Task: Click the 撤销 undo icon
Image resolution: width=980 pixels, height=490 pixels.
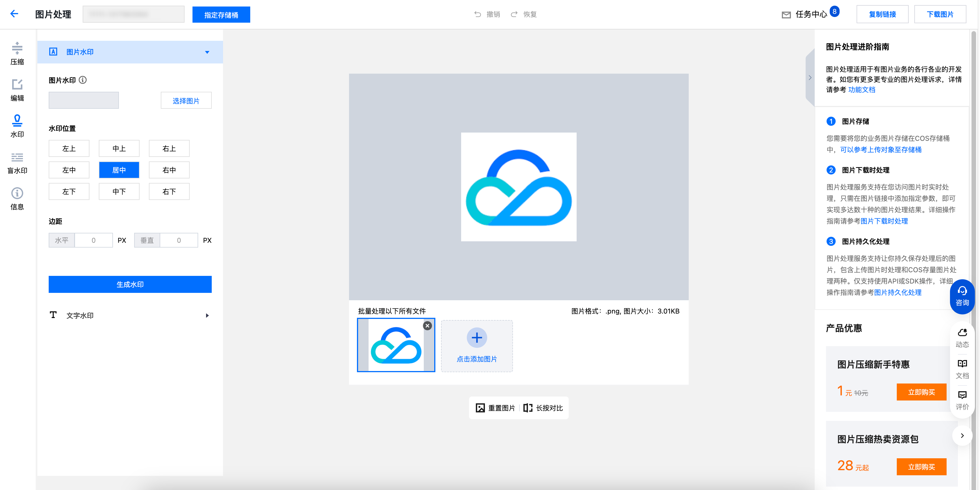Action: coord(478,14)
